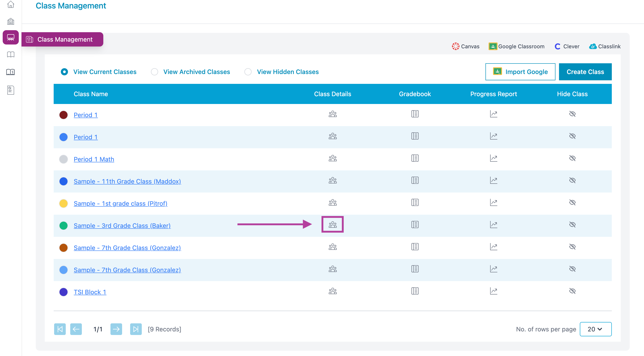Open gradebook for 1st grade Pitrof

coord(415,203)
